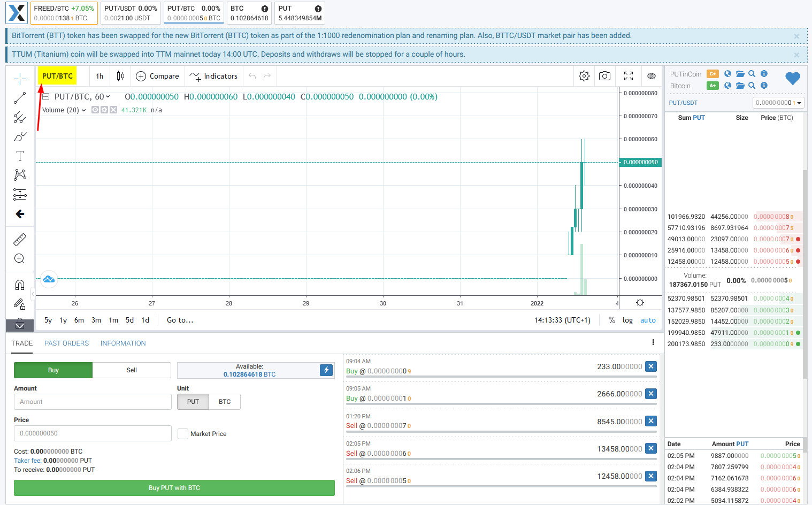
Task: Select the crosshair cursor tool
Action: point(20,79)
